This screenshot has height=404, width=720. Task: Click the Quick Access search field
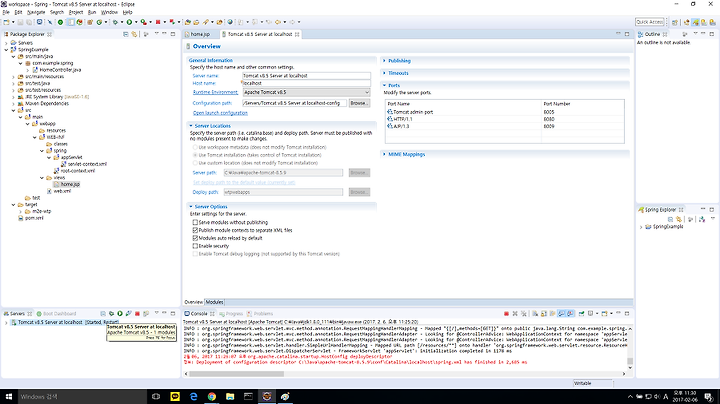tap(650, 22)
